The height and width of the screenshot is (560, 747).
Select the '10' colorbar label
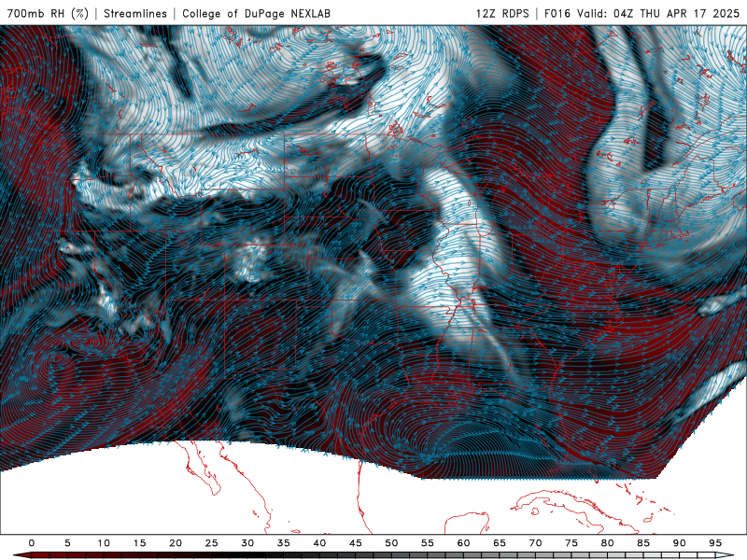[104, 543]
